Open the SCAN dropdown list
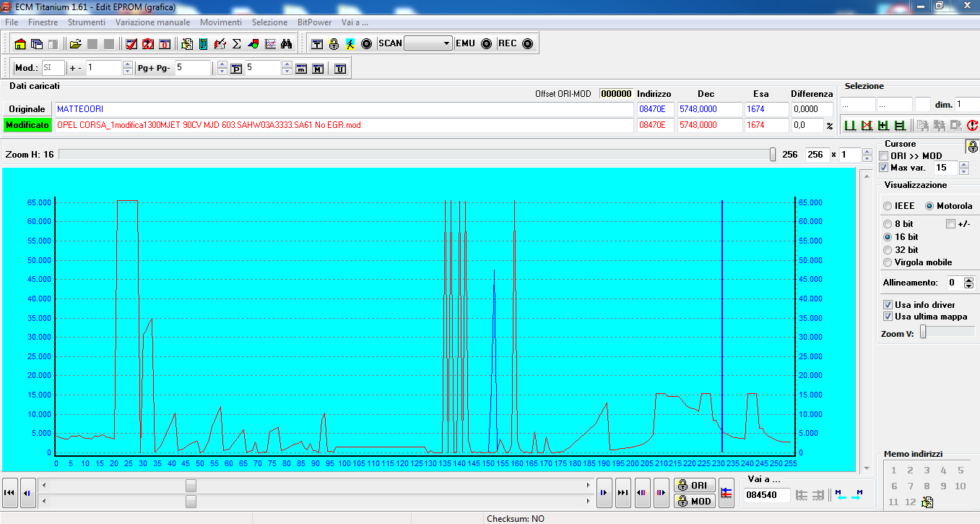980x524 pixels. click(446, 43)
